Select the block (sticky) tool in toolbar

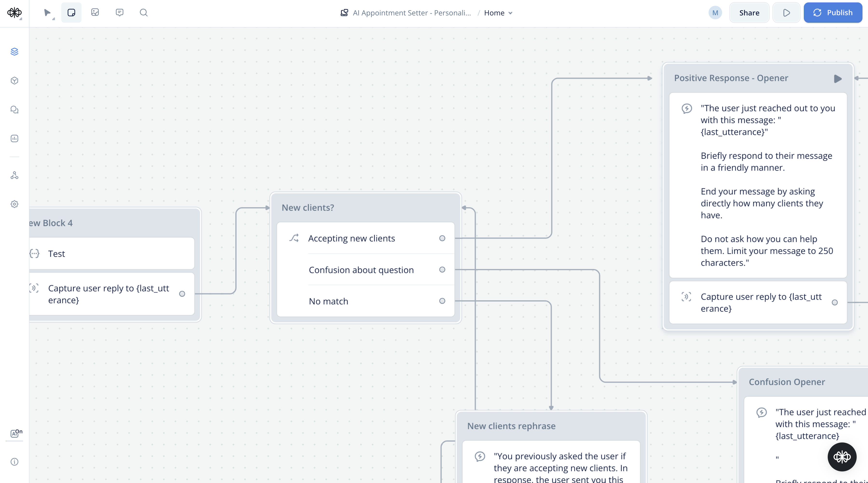click(71, 13)
